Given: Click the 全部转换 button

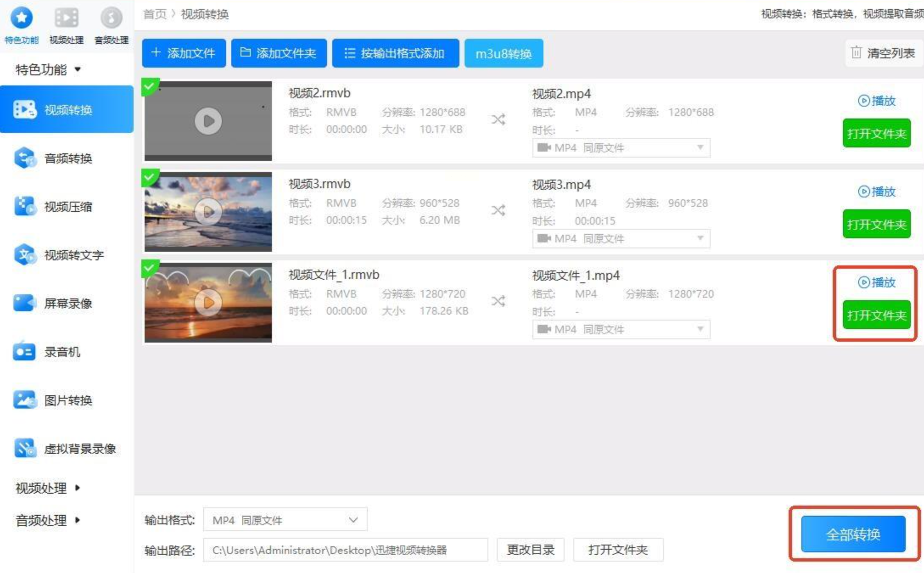Looking at the screenshot, I should tap(853, 534).
